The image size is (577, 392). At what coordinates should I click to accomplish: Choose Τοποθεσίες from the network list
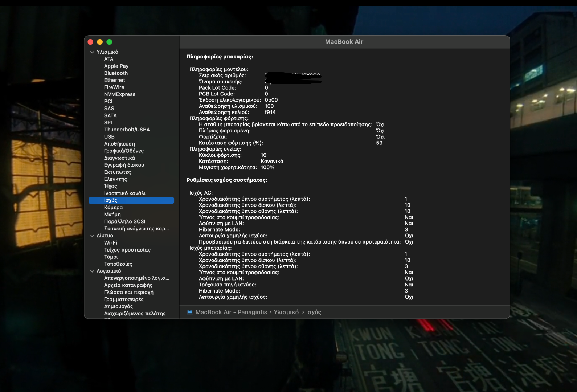[x=118, y=264]
